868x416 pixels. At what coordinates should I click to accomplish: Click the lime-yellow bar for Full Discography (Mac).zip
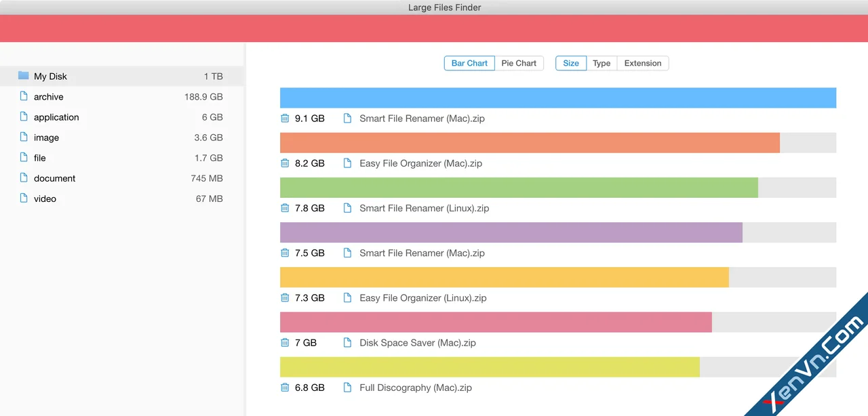coord(490,367)
